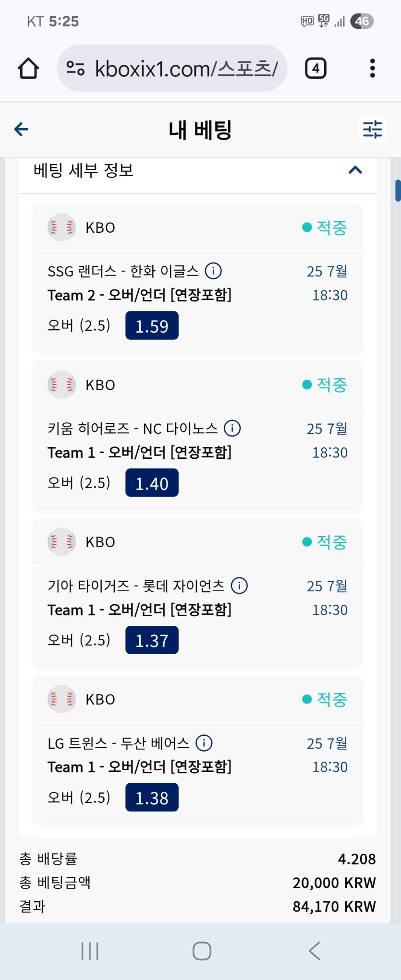Screen dimensions: 401x980
Task: Go back using the blue arrow
Action: pyautogui.click(x=22, y=129)
